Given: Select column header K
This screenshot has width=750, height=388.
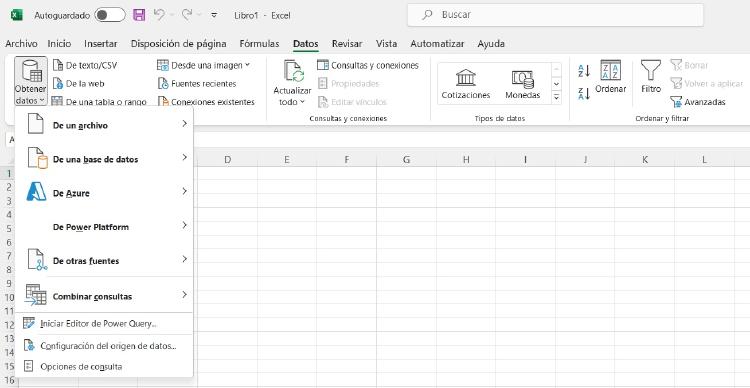Looking at the screenshot, I should coord(645,159).
